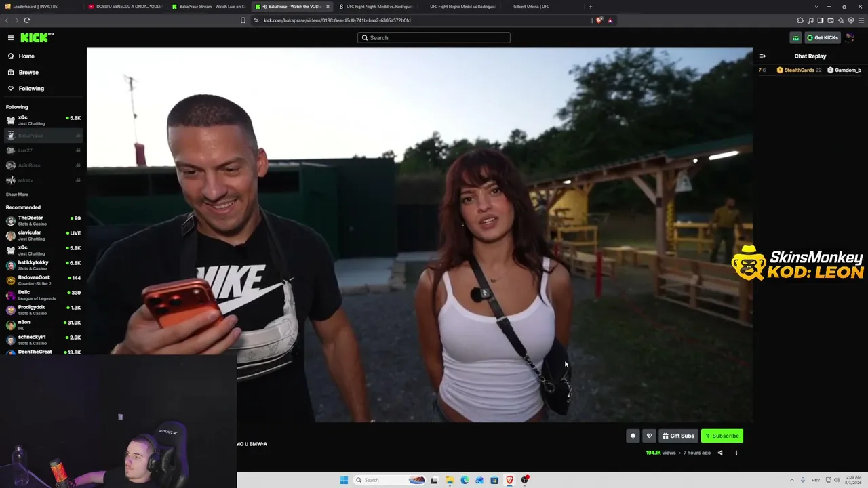Share this video with the share icon
The width and height of the screenshot is (868, 488).
[x=720, y=453]
